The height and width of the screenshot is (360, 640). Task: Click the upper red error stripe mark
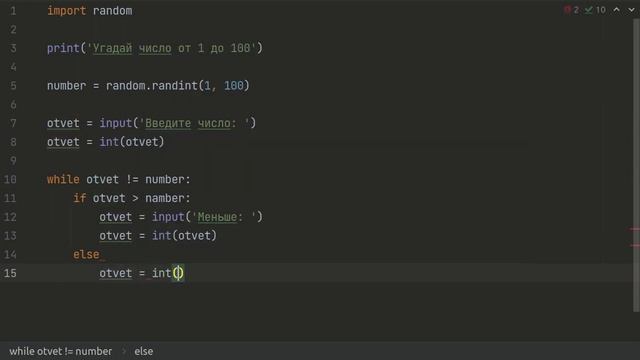635,229
